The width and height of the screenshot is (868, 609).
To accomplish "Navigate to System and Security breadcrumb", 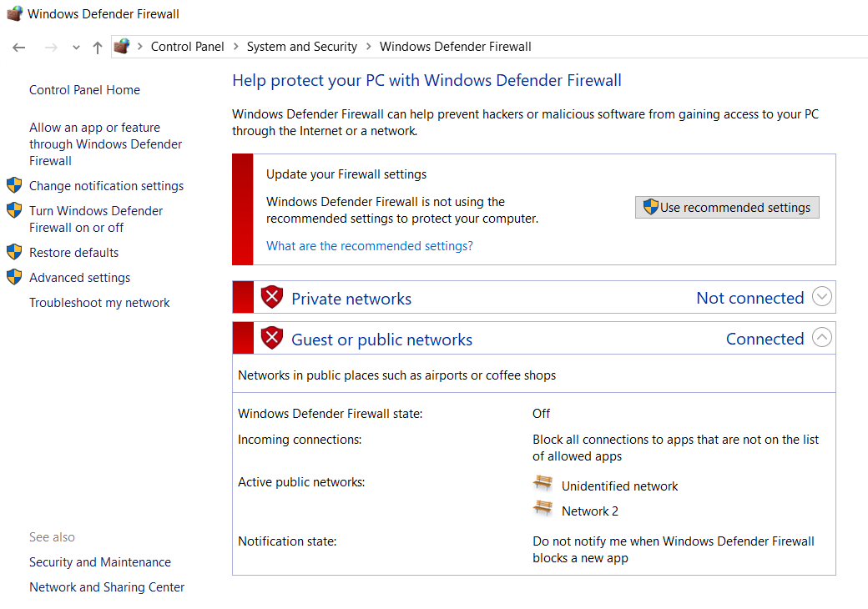I will tap(301, 47).
